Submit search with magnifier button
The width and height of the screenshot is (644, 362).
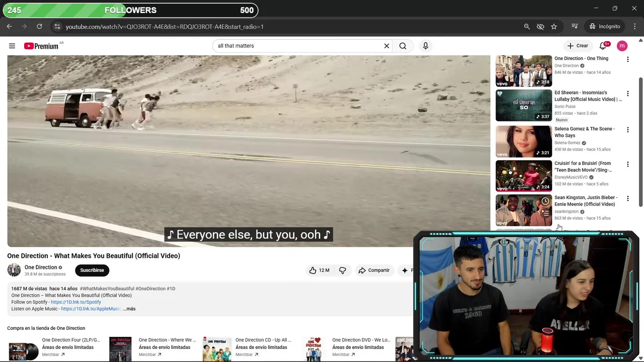(x=403, y=46)
